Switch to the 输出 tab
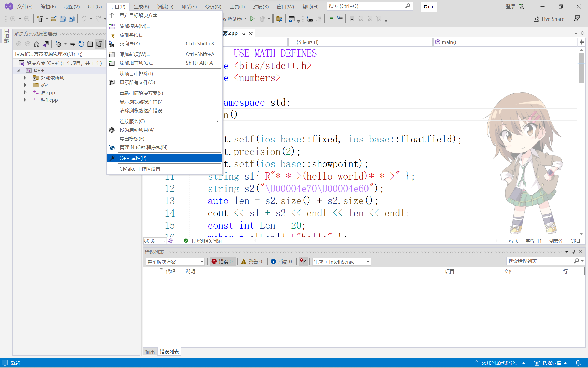 point(150,352)
